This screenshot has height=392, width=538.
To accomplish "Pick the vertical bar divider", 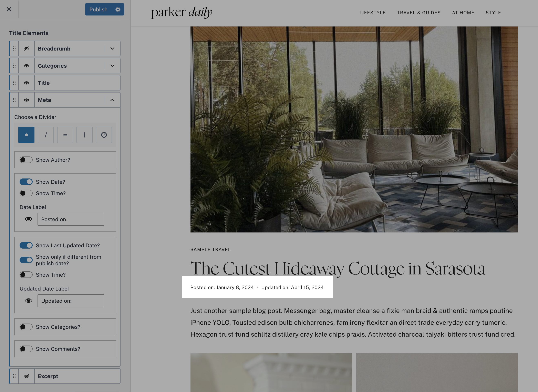I will coord(85,135).
